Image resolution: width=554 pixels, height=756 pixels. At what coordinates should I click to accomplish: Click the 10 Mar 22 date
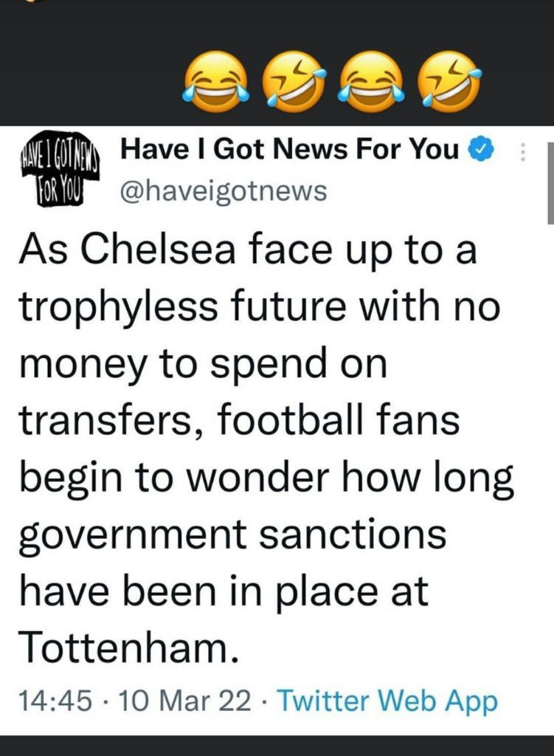(x=184, y=701)
